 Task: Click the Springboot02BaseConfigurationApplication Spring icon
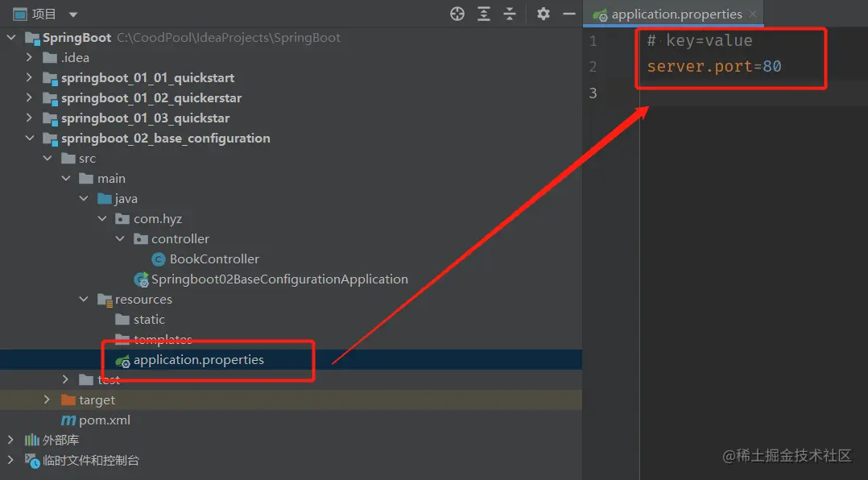[x=141, y=279]
